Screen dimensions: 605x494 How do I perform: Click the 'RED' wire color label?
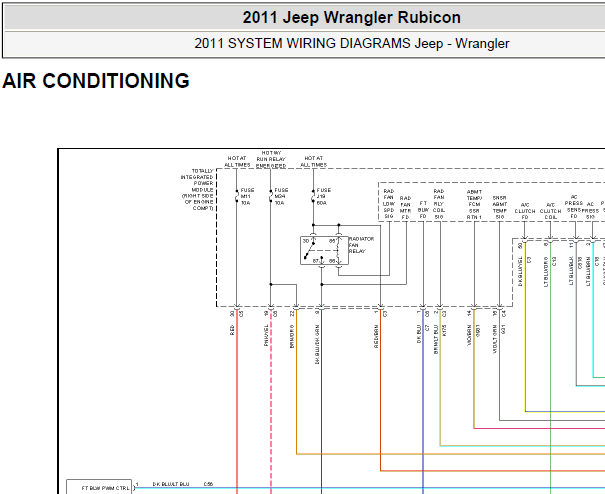tap(232, 330)
